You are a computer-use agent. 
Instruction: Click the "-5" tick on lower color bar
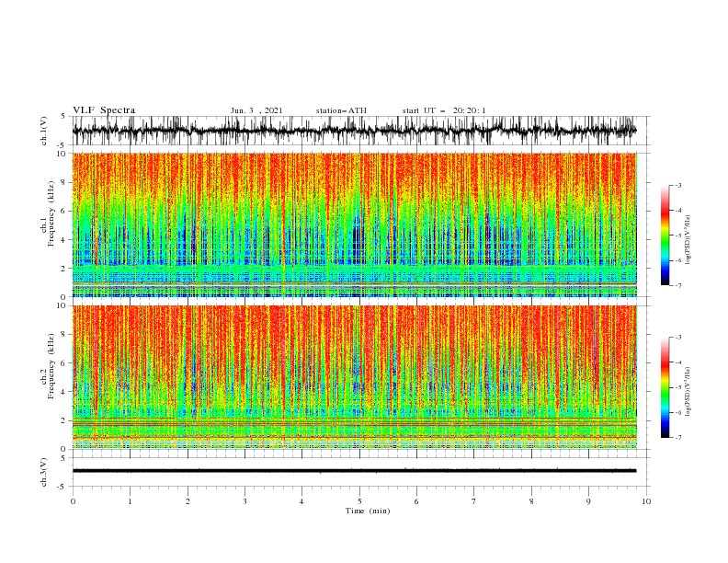[678, 387]
